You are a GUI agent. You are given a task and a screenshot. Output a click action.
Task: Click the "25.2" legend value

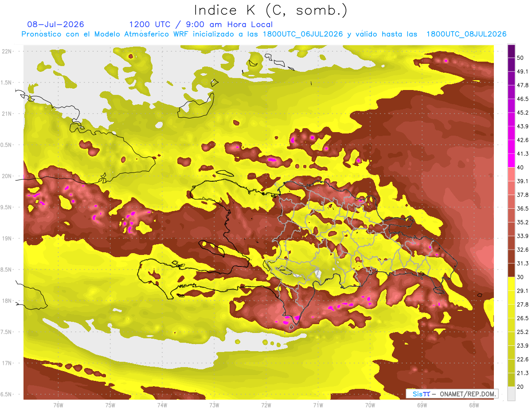pos(522,332)
